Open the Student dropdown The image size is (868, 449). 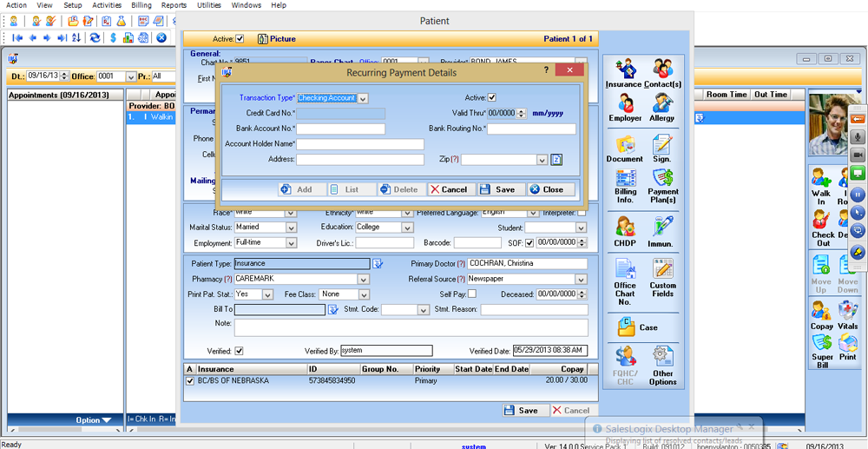(581, 228)
